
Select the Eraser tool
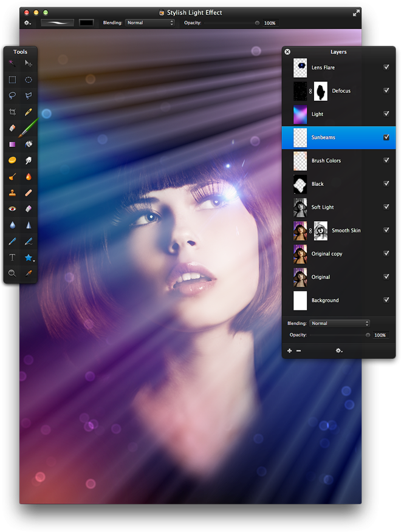[12, 128]
